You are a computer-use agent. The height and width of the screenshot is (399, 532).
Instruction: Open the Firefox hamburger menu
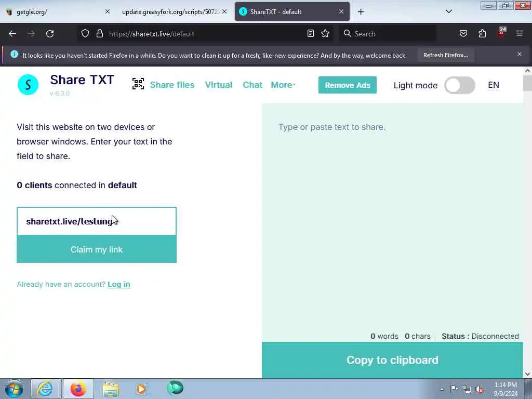[520, 33]
